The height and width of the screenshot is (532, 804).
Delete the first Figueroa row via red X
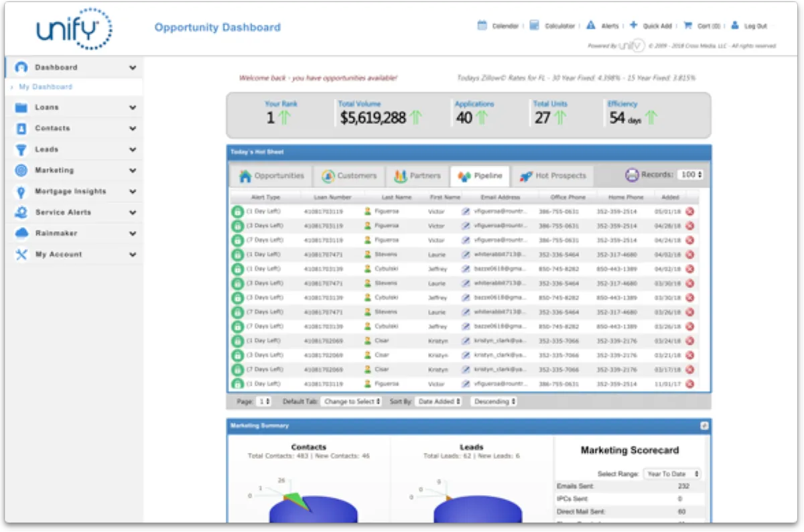click(x=689, y=211)
